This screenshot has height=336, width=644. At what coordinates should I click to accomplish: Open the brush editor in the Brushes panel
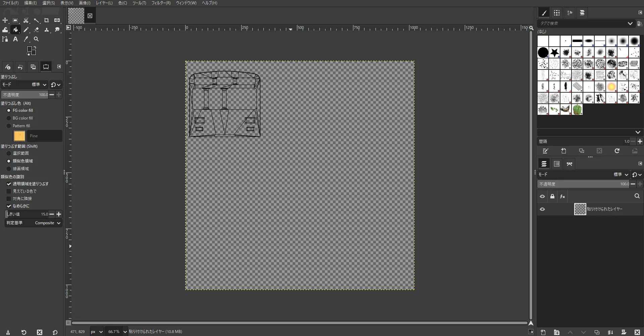coord(545,151)
